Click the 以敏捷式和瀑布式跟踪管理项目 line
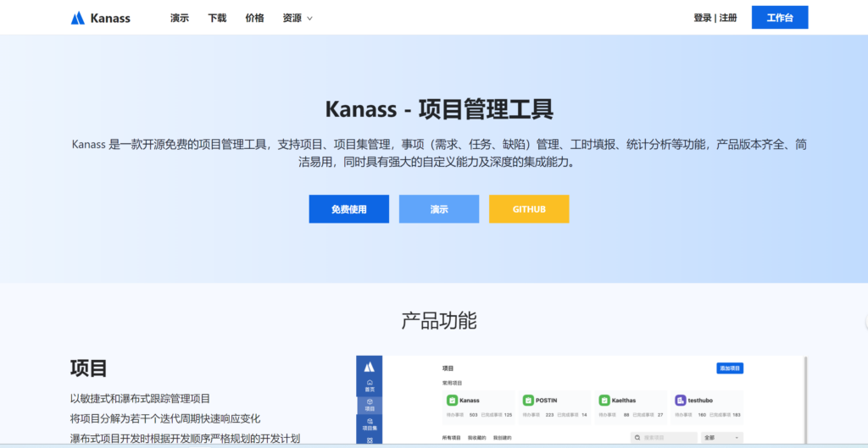 click(x=140, y=398)
